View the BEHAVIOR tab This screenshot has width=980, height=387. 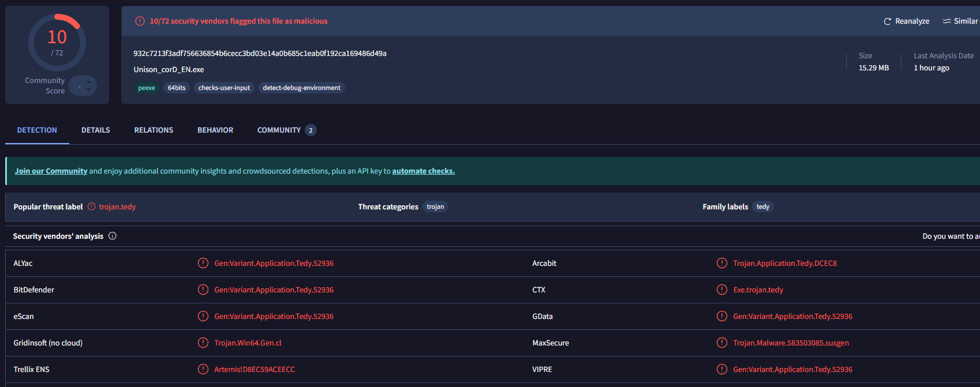215,130
